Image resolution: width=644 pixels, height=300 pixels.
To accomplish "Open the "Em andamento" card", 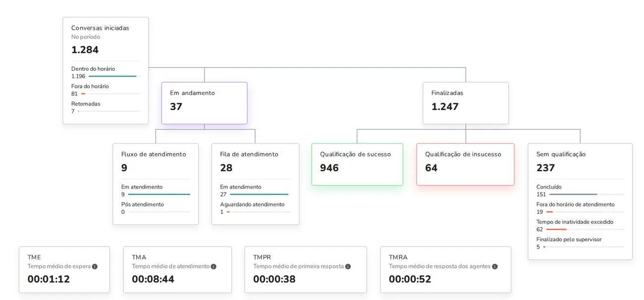I will pyautogui.click(x=204, y=103).
